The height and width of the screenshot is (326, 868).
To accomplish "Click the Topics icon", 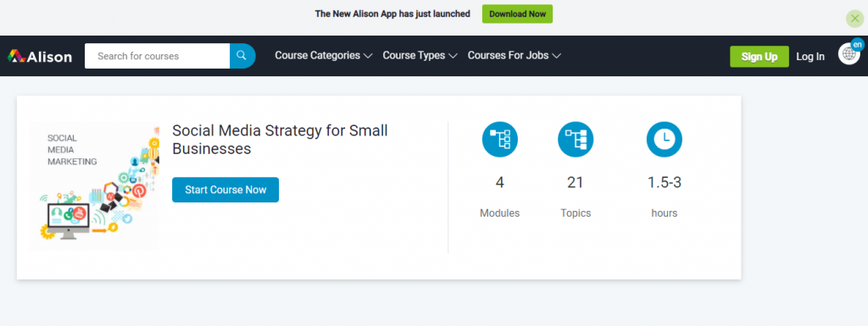I will tap(576, 139).
